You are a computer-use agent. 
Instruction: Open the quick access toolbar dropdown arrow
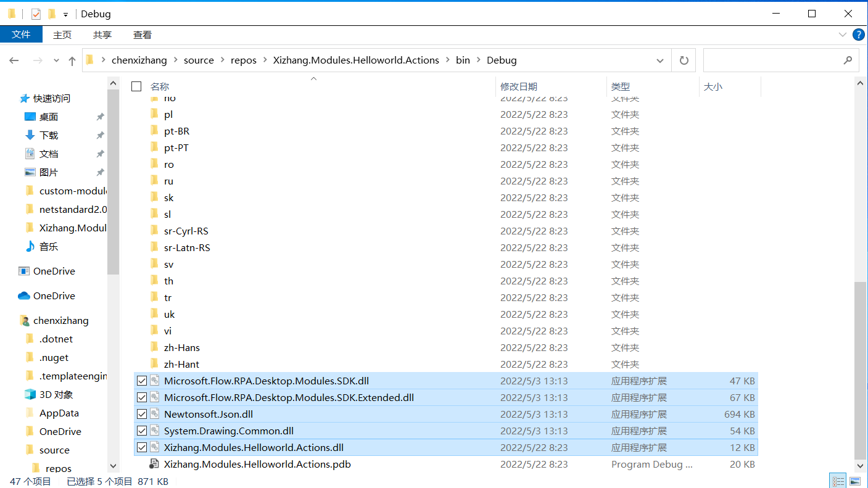[65, 14]
